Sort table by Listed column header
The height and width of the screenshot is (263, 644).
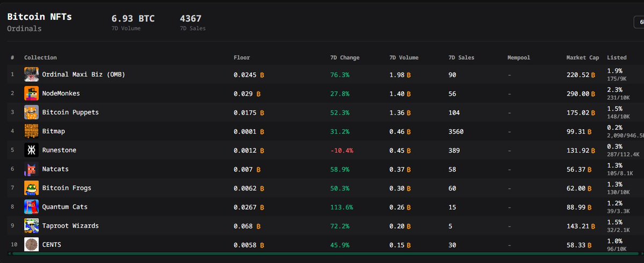click(617, 58)
